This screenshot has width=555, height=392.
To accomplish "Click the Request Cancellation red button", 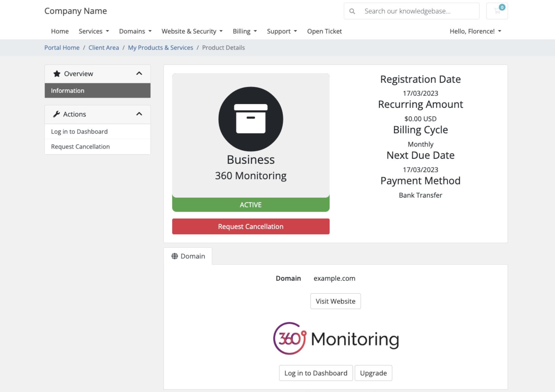I will (x=251, y=226).
